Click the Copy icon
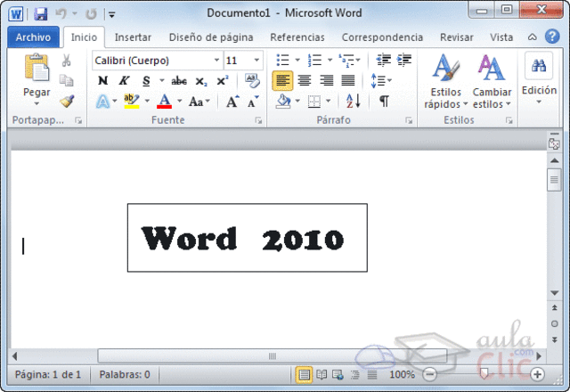Viewport: 570px width, 392px height. click(66, 81)
